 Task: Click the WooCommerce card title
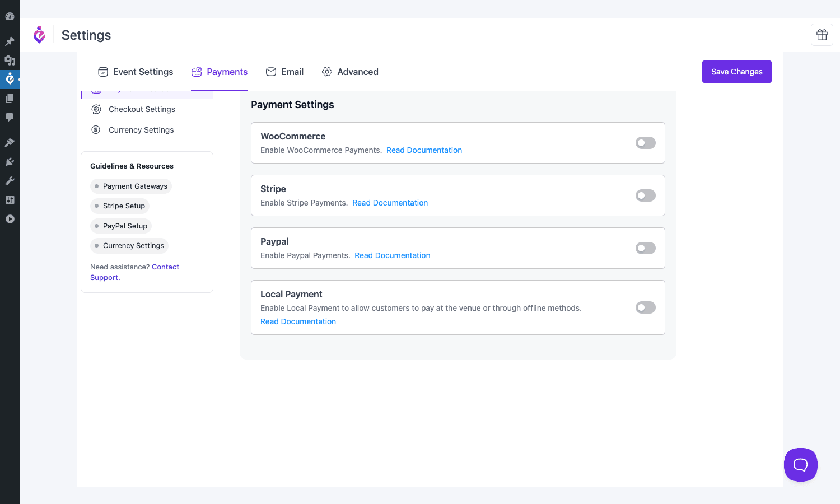coord(293,136)
